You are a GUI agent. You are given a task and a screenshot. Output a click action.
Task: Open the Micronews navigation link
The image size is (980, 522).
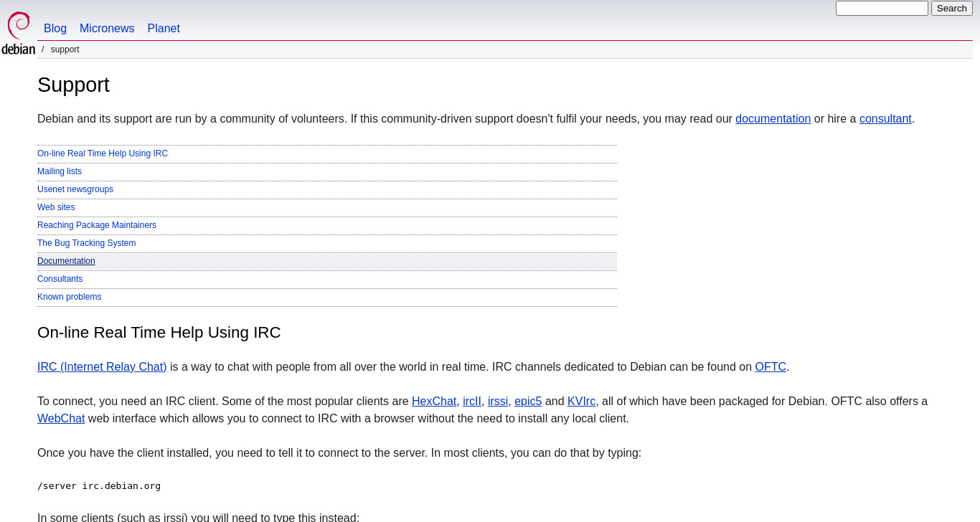click(x=107, y=29)
